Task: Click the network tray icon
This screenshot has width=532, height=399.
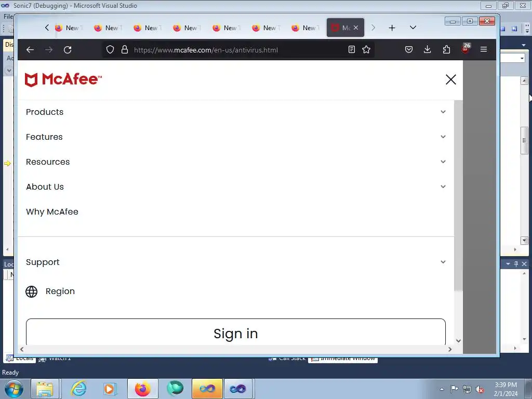Action: (467, 389)
